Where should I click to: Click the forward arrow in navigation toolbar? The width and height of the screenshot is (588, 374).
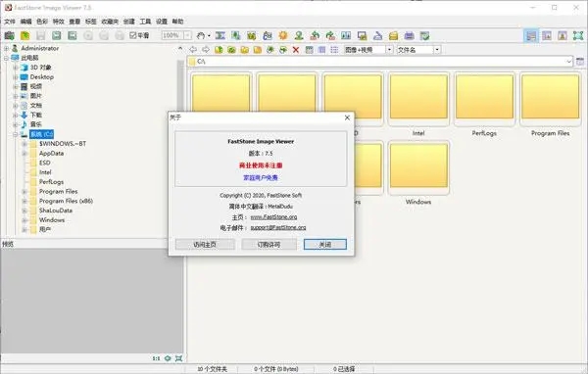(x=206, y=50)
